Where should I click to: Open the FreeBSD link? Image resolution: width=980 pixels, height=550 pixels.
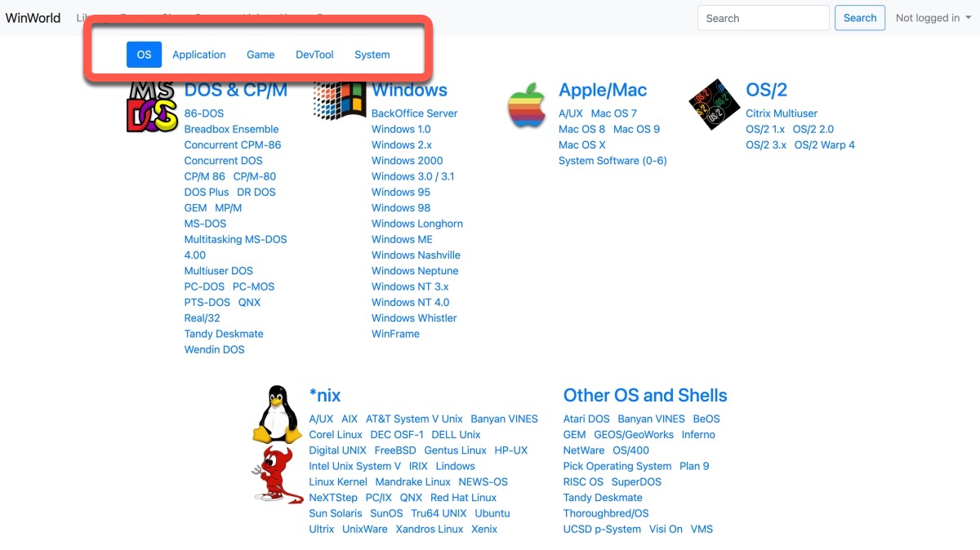coord(395,450)
